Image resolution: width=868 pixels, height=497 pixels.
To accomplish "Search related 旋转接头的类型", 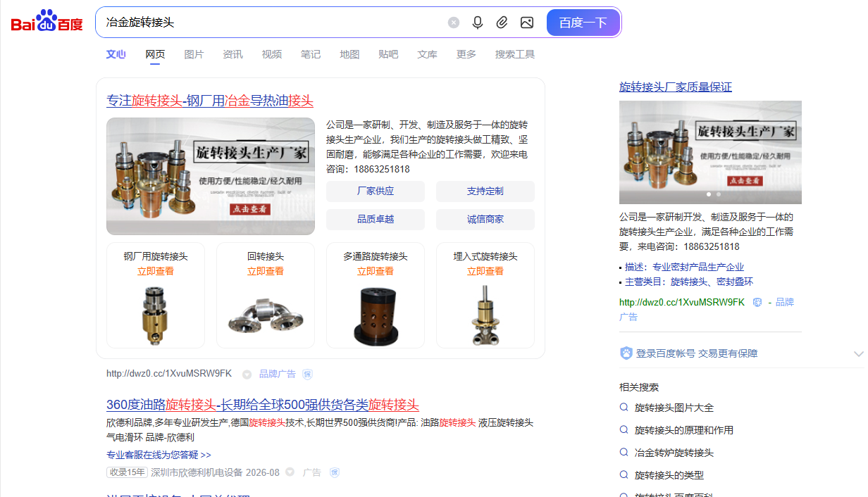I will pos(669,475).
